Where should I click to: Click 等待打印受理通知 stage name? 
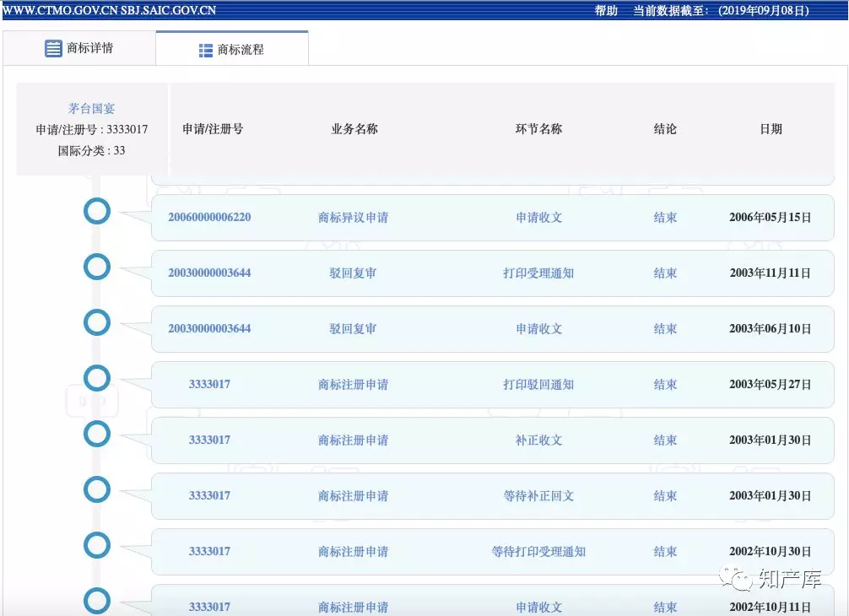538,552
